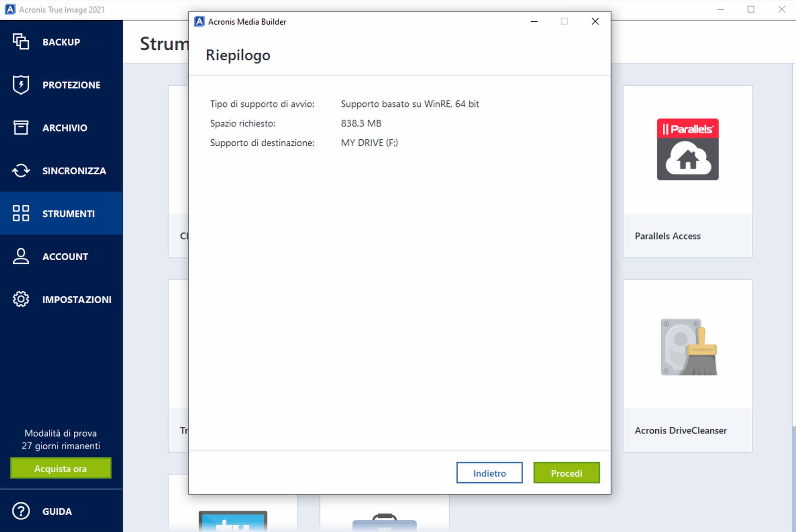Click the Acronis DriveCleanser label
This screenshot has width=796, height=532.
(x=681, y=430)
